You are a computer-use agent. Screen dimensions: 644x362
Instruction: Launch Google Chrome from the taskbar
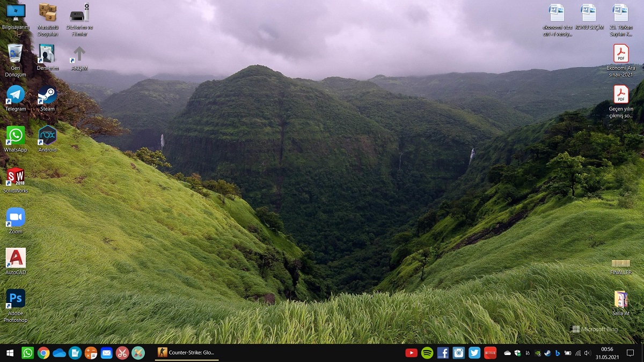click(43, 353)
